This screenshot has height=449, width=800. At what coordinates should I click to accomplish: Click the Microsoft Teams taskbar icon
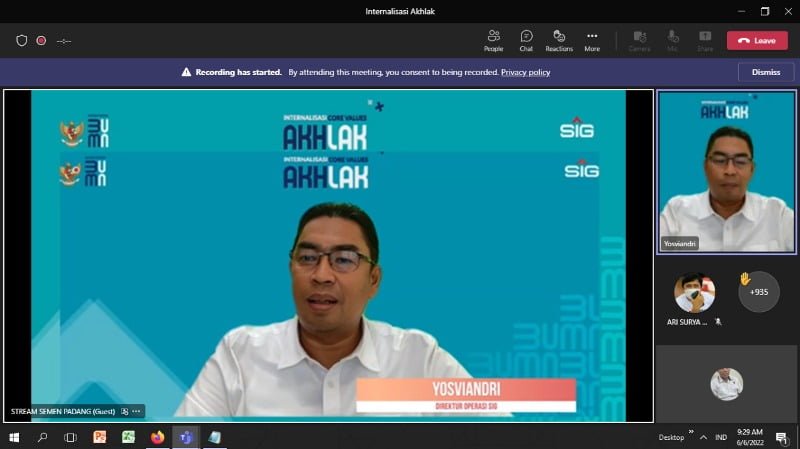185,437
